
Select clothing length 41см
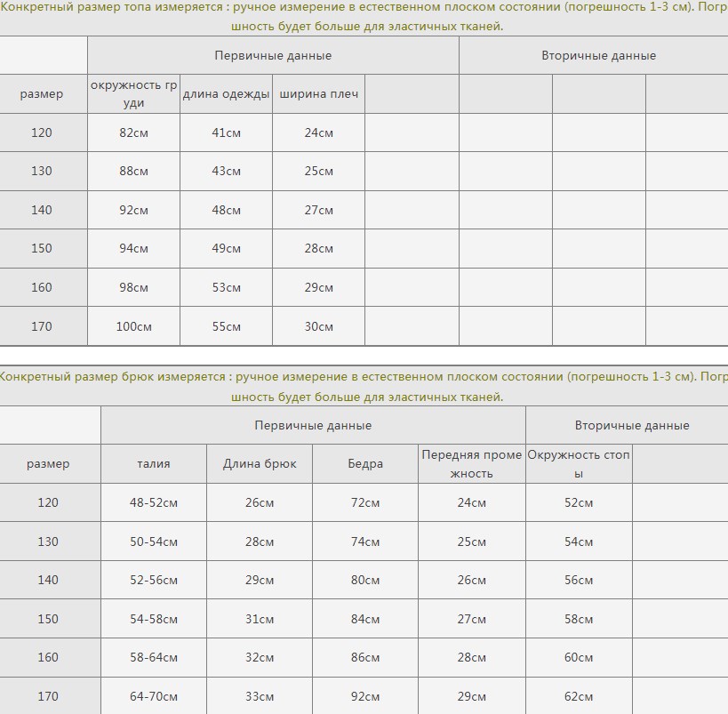(x=226, y=132)
